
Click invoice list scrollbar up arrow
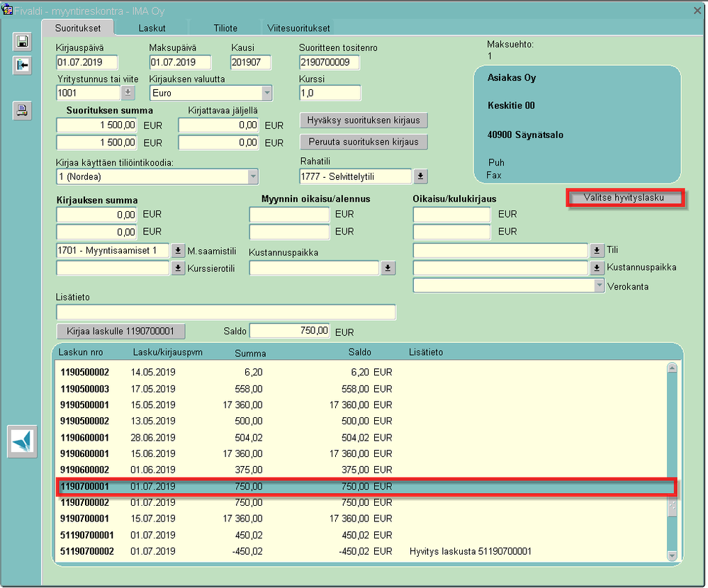672,368
